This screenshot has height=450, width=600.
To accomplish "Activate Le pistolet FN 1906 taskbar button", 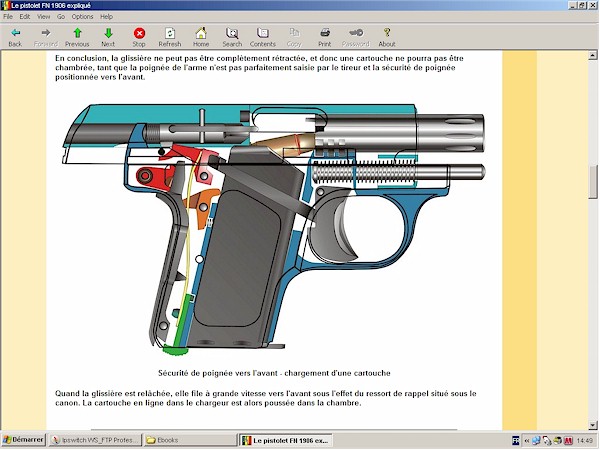I will pyautogui.click(x=285, y=440).
